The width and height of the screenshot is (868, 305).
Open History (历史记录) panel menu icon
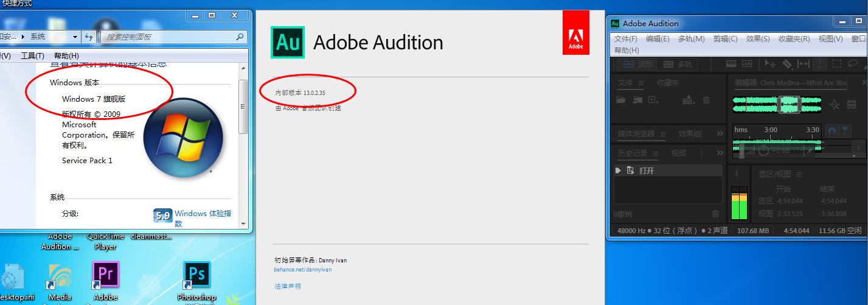pos(654,153)
